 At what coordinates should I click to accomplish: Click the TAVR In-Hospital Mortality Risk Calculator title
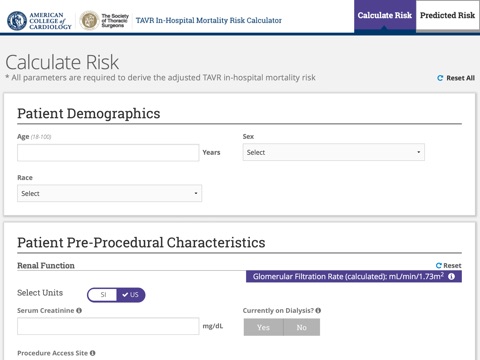point(209,21)
